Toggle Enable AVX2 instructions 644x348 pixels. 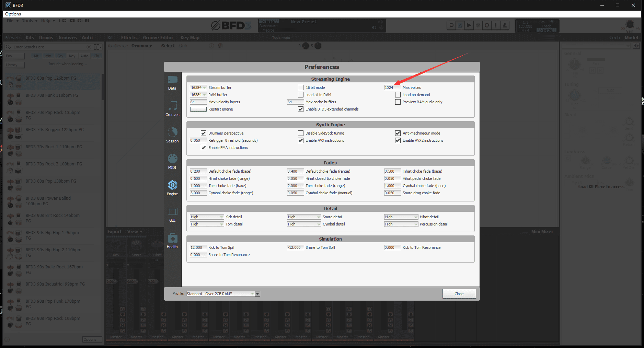coord(398,140)
